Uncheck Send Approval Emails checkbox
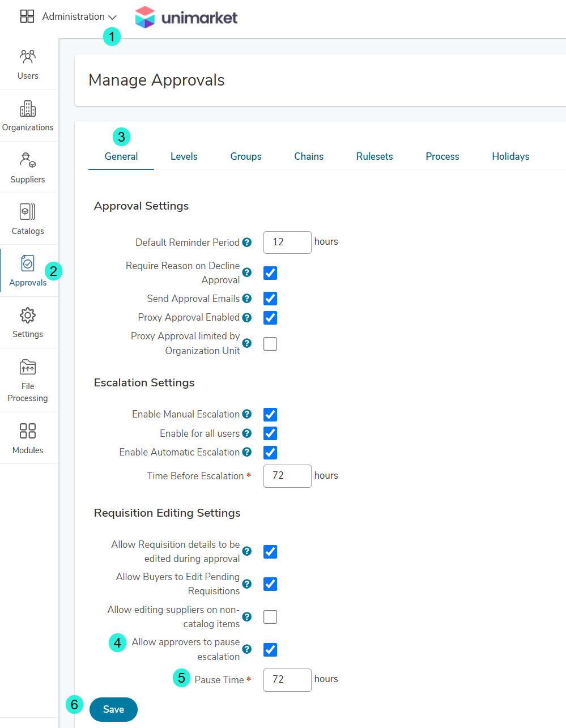Image resolution: width=566 pixels, height=728 pixels. 270,299
